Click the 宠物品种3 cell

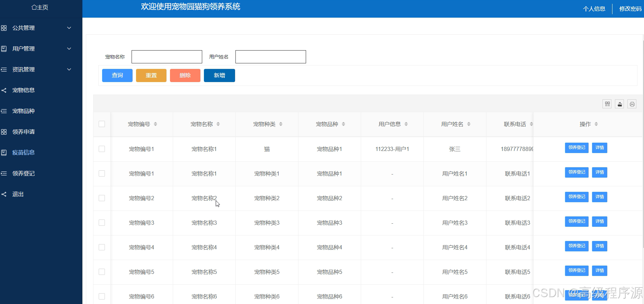pos(330,223)
